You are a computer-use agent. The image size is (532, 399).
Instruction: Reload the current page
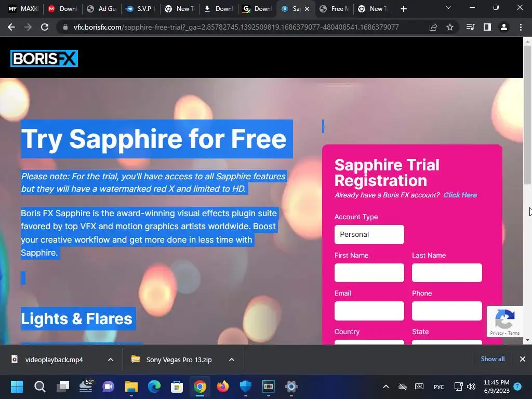click(x=45, y=27)
